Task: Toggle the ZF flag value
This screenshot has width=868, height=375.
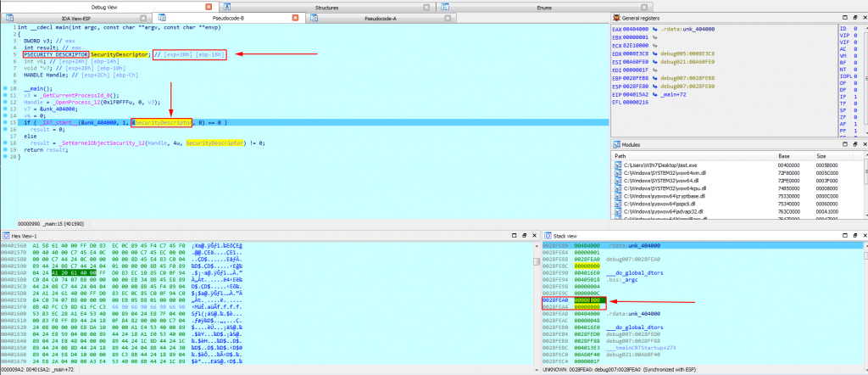Action: click(857, 117)
